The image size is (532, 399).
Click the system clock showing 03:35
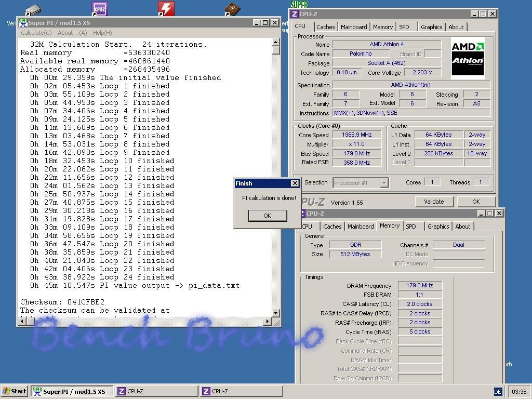point(519,392)
